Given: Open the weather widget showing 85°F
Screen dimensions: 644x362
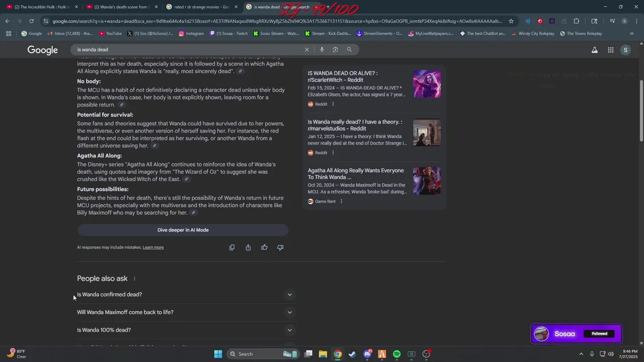Looking at the screenshot, I should (x=18, y=354).
